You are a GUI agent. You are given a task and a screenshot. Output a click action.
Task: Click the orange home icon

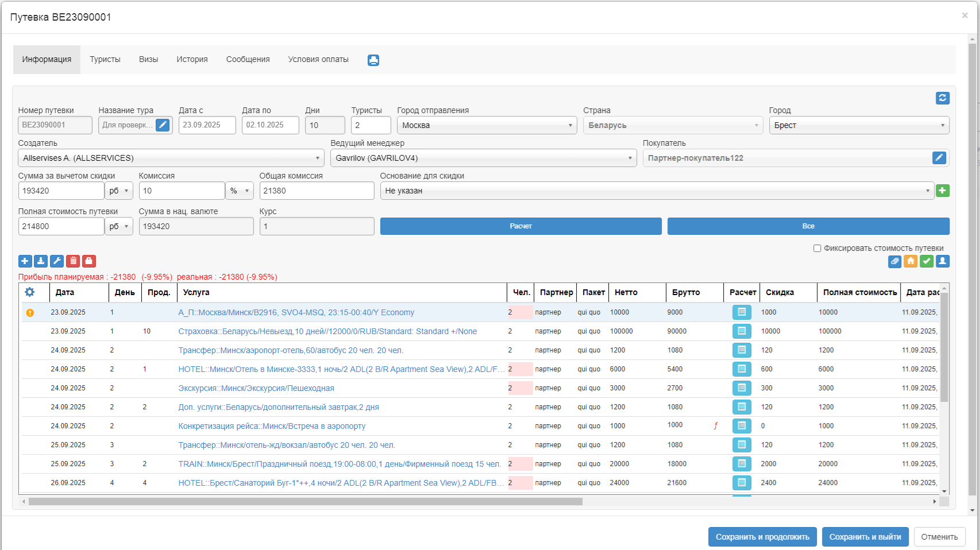(x=910, y=261)
